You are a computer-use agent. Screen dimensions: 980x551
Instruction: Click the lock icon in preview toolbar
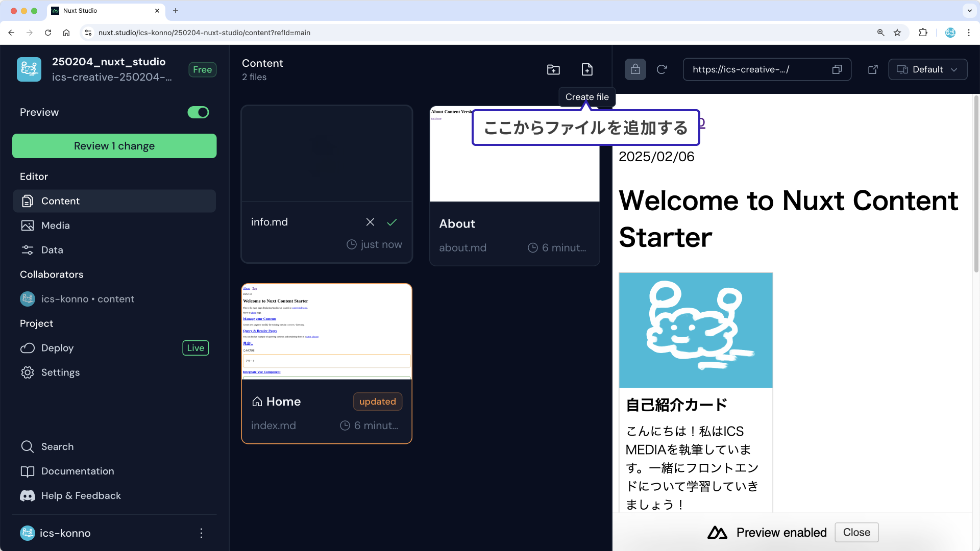tap(635, 69)
